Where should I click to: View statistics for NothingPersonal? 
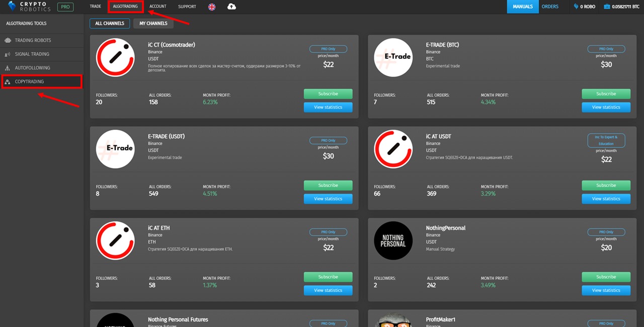coord(606,290)
